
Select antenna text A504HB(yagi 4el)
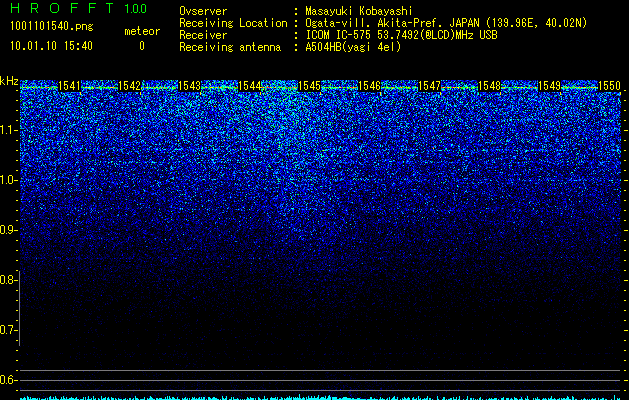click(353, 47)
